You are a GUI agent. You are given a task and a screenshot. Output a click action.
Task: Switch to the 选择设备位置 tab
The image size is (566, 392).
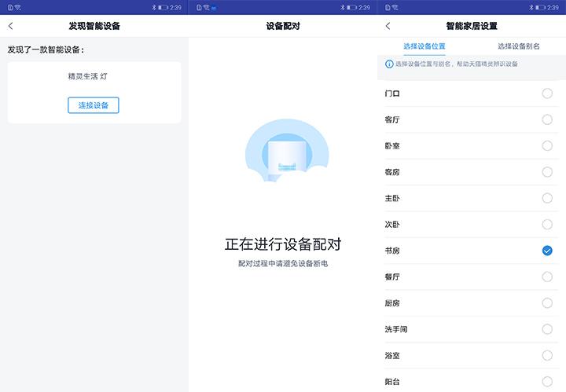(424, 46)
